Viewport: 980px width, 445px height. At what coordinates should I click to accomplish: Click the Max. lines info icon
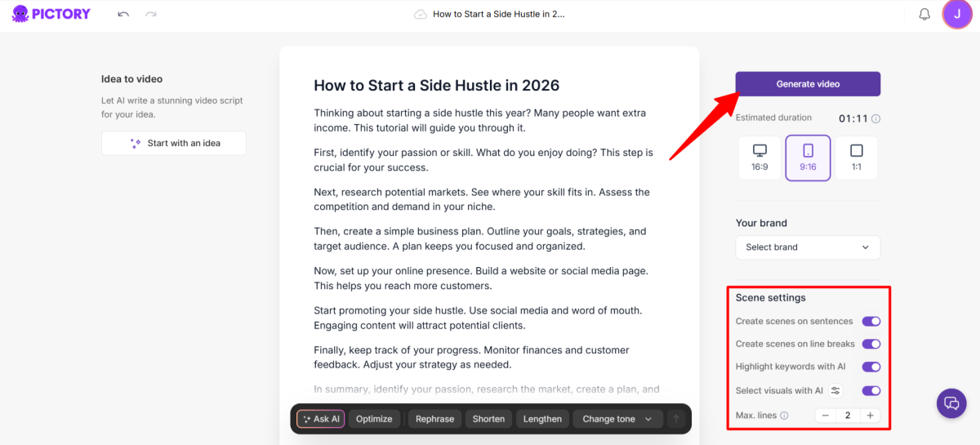[784, 416]
